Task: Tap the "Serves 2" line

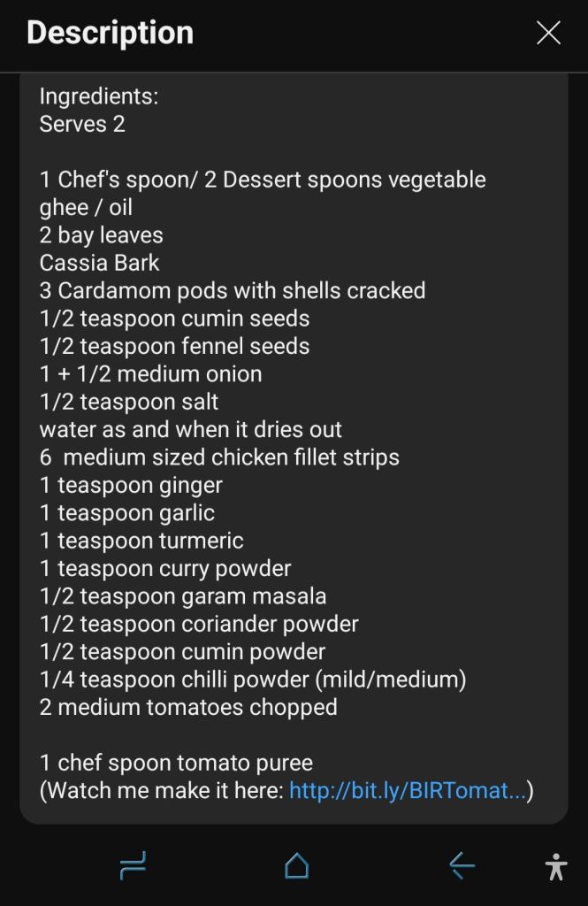Action: click(x=82, y=124)
